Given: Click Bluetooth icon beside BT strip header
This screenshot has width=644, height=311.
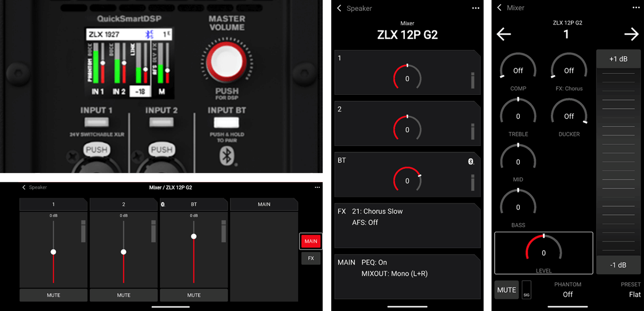Looking at the screenshot, I should tap(163, 204).
